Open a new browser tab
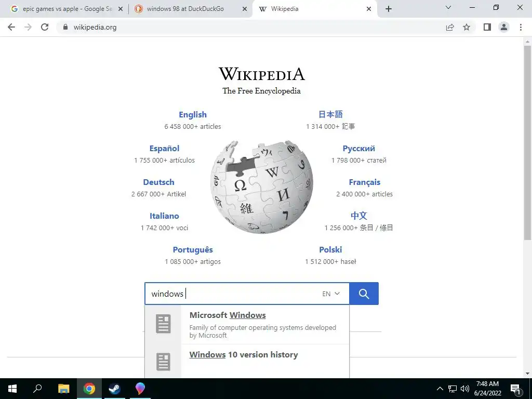The width and height of the screenshot is (532, 399). tap(389, 9)
